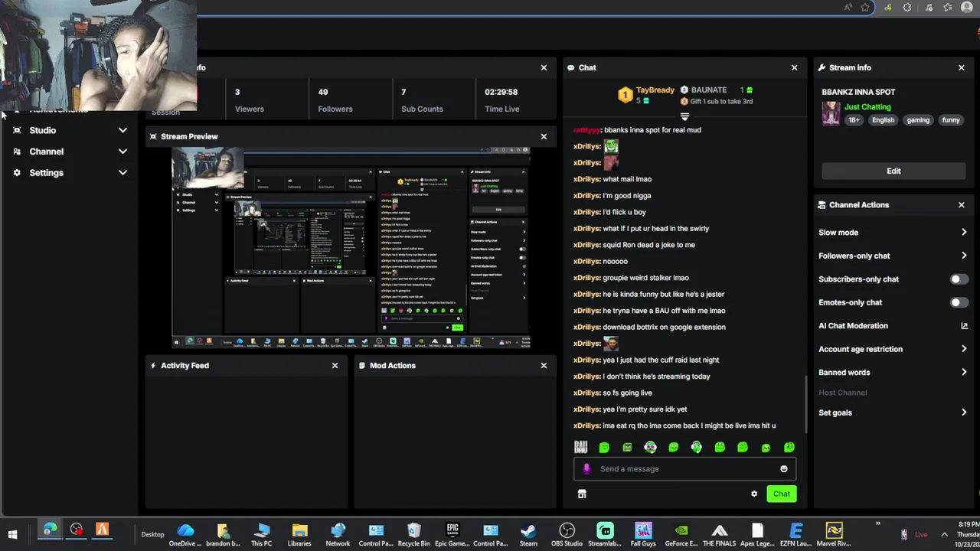Click the gaming stream tag
The height and width of the screenshot is (551, 980).
click(x=918, y=120)
